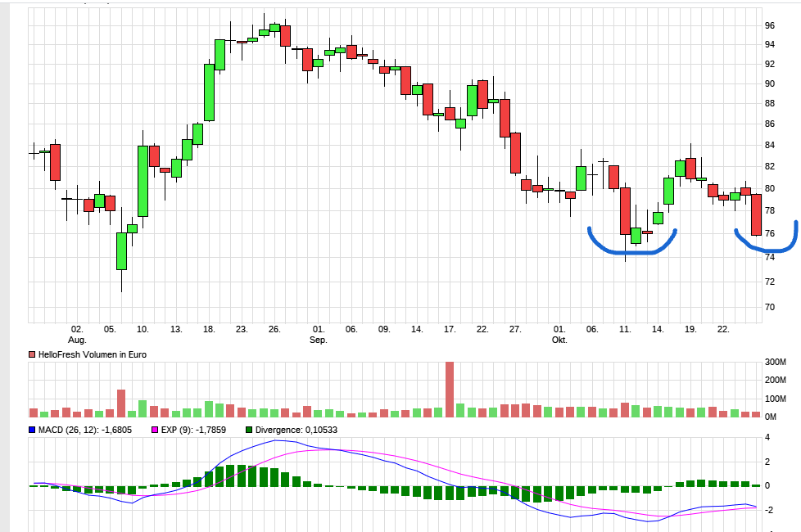Viewport: 801px width, 532px height.
Task: Click the '0M' volume axis label
Action: 771,417
